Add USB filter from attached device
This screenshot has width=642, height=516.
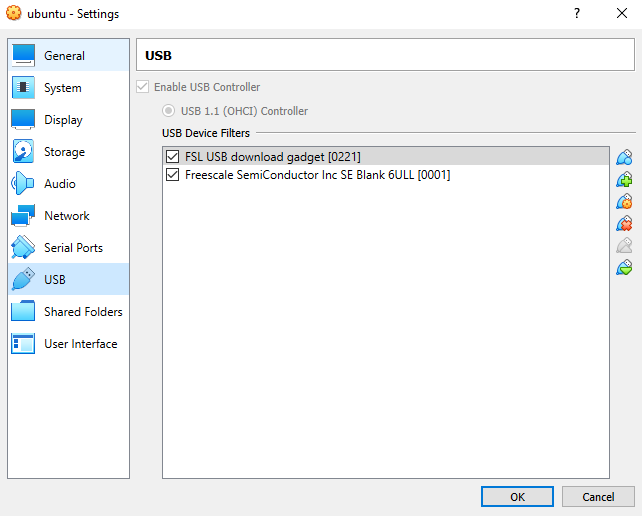point(625,179)
